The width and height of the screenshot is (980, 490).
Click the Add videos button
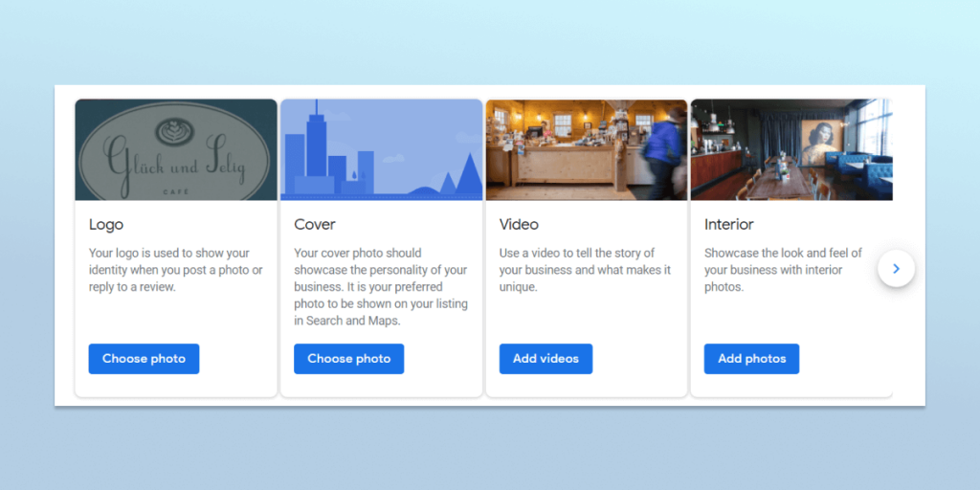coord(546,359)
